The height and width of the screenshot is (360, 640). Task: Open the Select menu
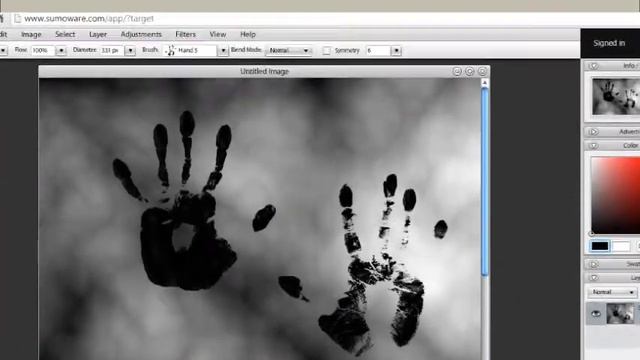tap(65, 34)
